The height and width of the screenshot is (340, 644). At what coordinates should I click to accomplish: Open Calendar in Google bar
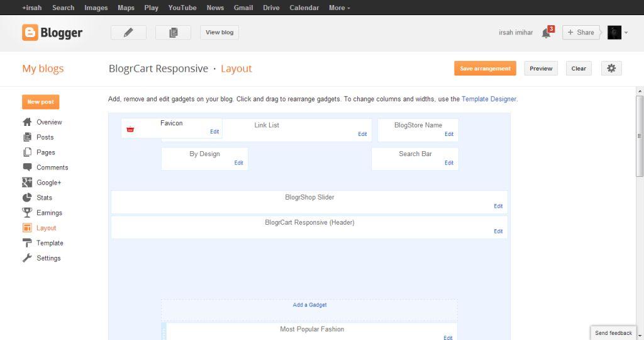click(304, 8)
